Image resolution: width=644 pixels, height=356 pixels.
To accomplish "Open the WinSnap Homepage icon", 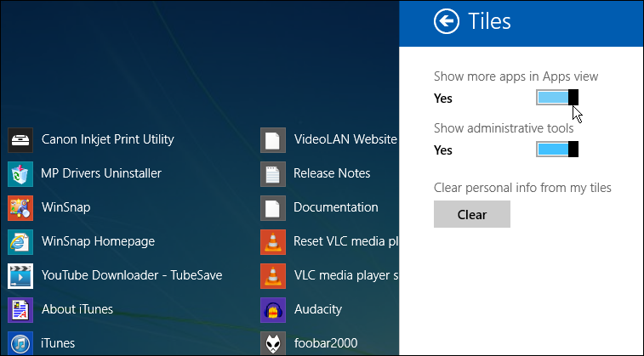I will [x=20, y=242].
